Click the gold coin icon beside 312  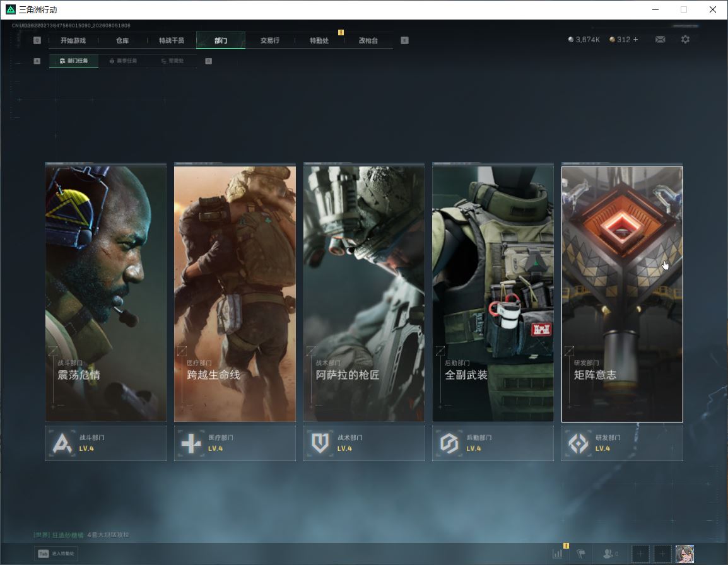click(x=612, y=40)
